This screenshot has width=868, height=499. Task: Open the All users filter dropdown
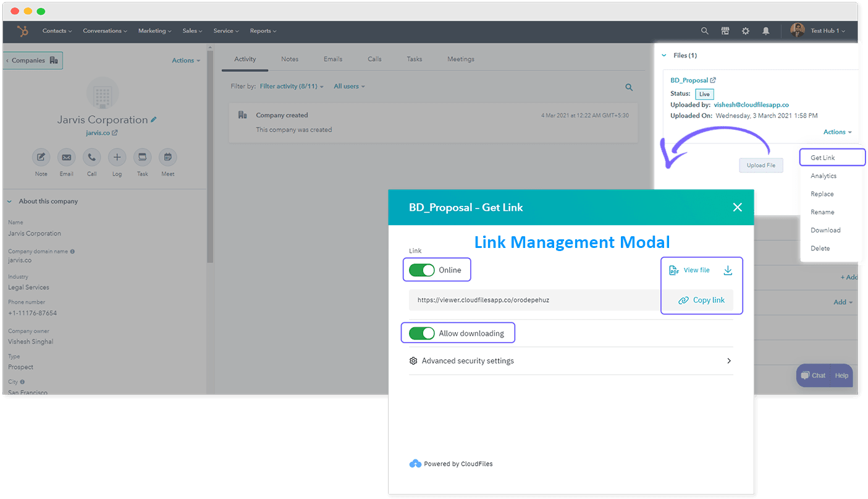point(349,87)
